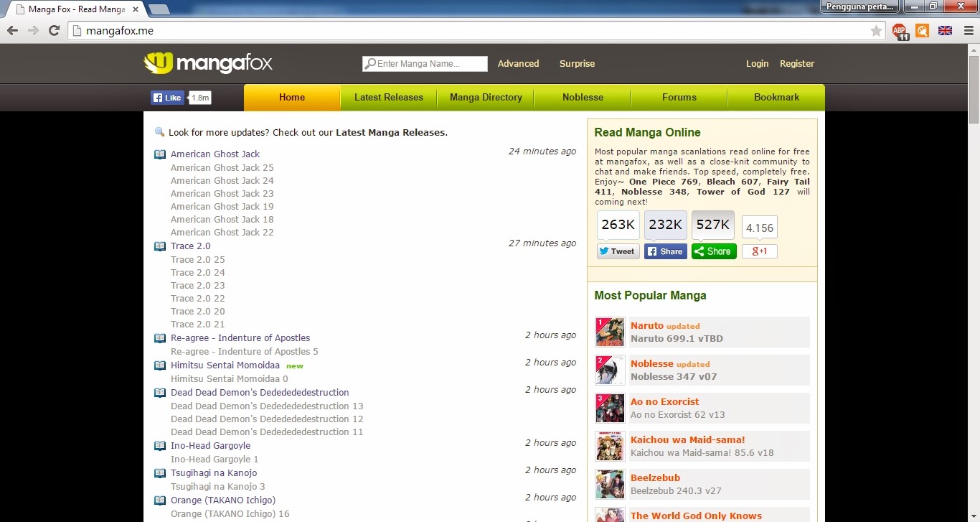Screen dimensions: 980x522
Task: Click book icon beside Himitsu Sentai Momoidaa
Action: coord(160,365)
